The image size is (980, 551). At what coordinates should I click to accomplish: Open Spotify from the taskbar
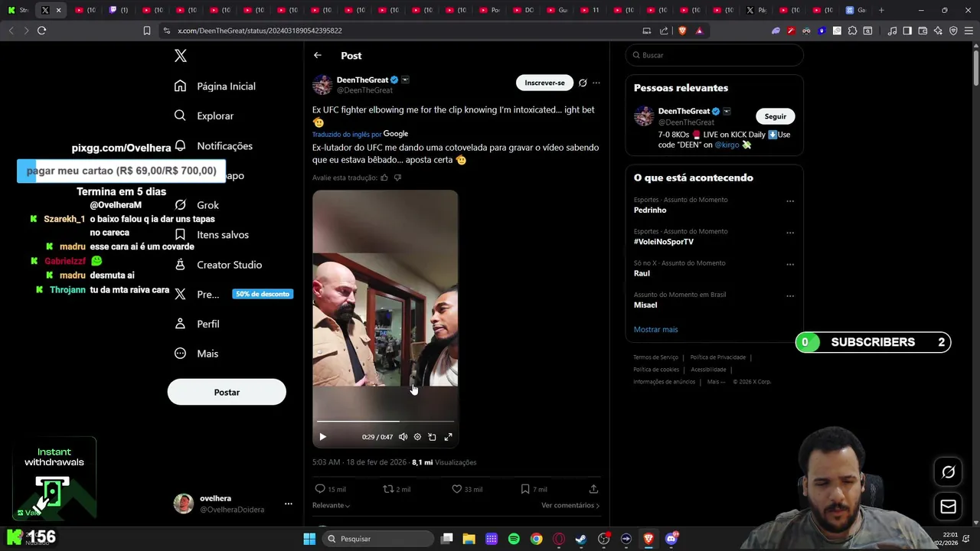(x=514, y=539)
